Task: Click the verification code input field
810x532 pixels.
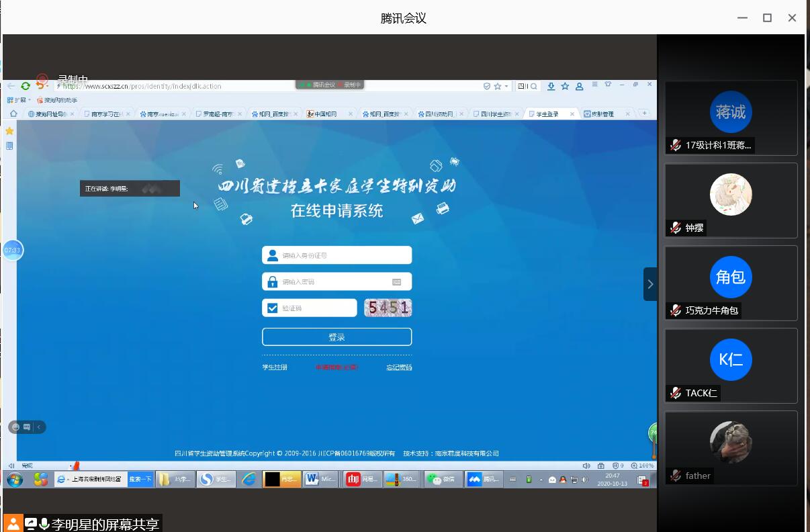Action: click(x=310, y=308)
